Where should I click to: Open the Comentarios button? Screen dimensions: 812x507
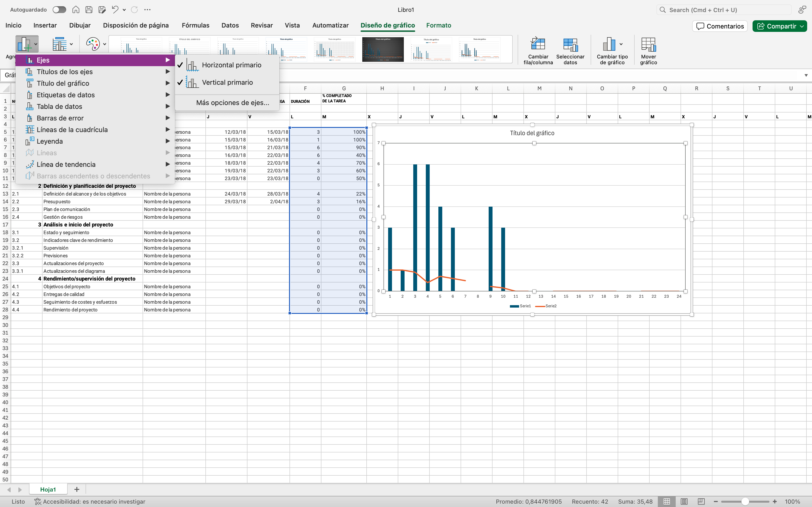tap(720, 26)
